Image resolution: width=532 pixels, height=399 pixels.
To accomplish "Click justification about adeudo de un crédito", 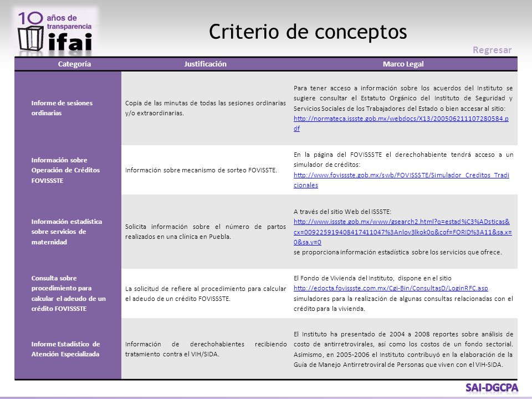I will point(206,294).
